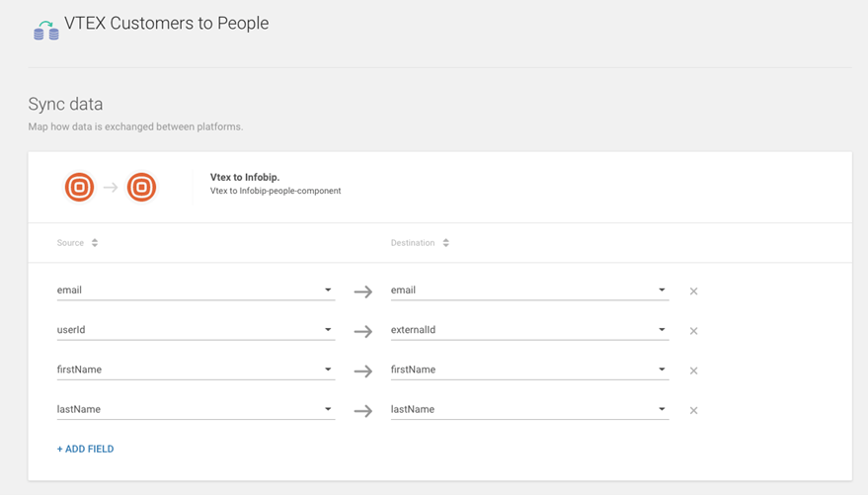Delete the lastName mapping row
The image size is (868, 495).
coord(693,410)
